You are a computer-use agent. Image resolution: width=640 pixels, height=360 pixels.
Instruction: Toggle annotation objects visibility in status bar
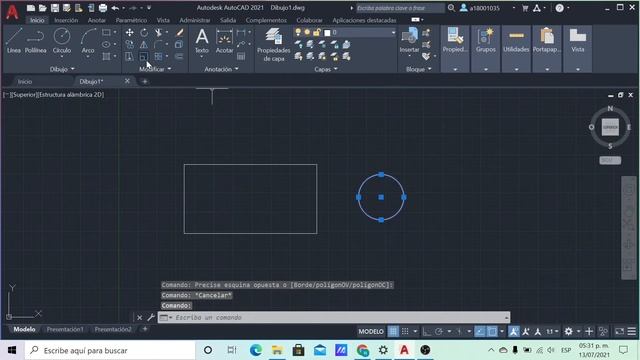[x=513, y=331]
